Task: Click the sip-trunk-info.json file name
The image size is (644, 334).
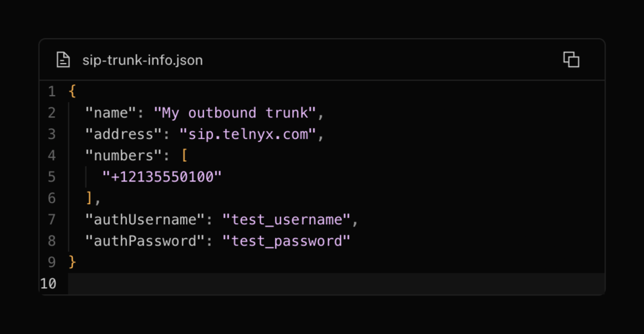Action: tap(142, 60)
